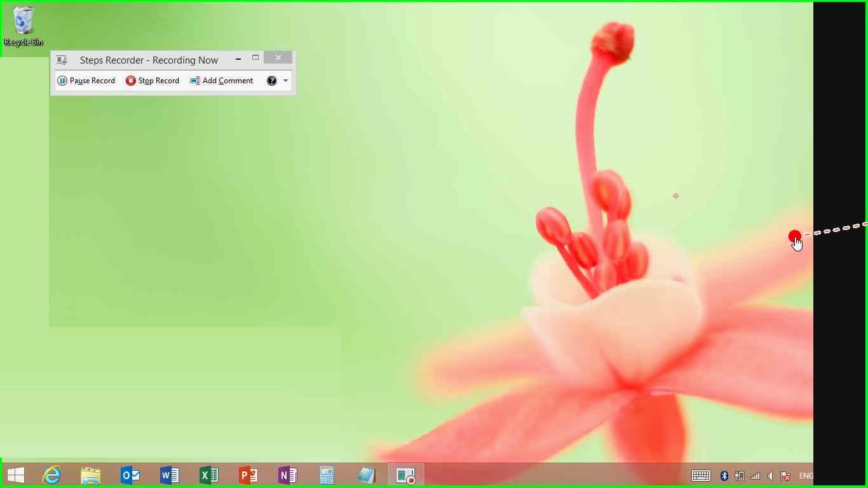Open the blue notebook taskbar app

tap(367, 475)
